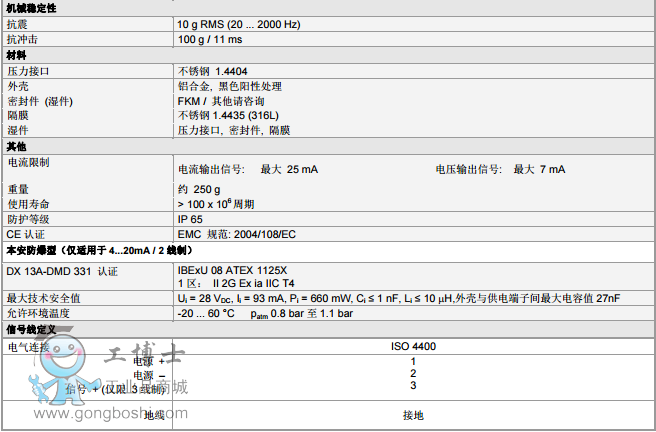Select the 材料 section header
Screen dimensions: 656x432
pos(16,56)
